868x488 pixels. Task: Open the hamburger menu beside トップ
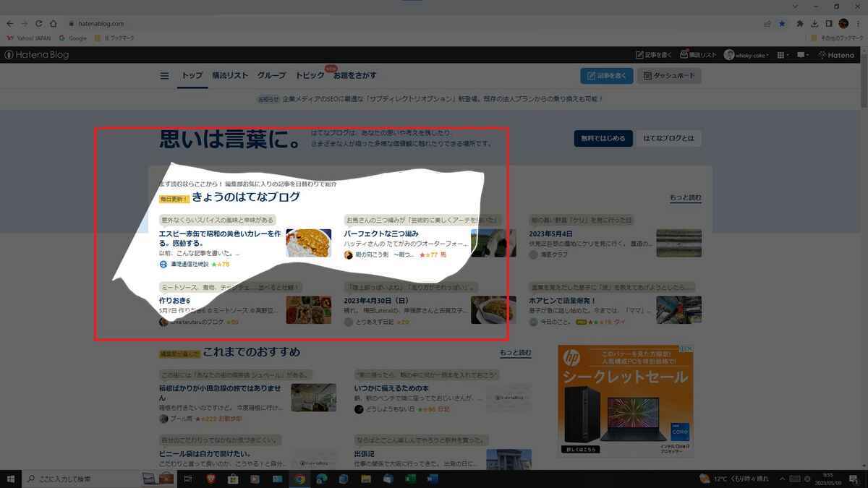(x=164, y=76)
